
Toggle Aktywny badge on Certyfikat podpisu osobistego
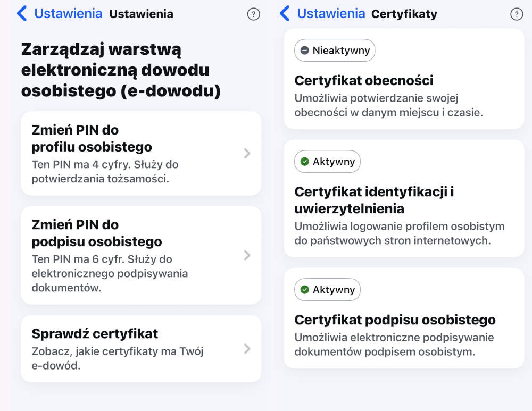pos(327,290)
